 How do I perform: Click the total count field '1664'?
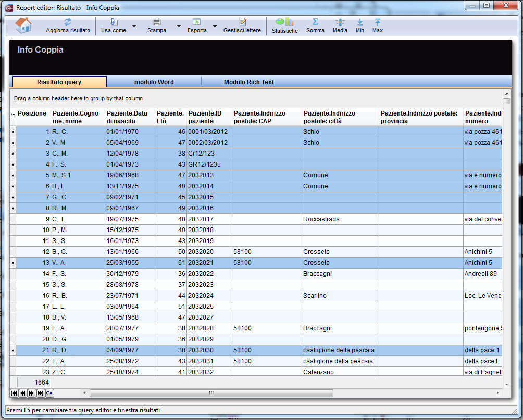pos(33,383)
